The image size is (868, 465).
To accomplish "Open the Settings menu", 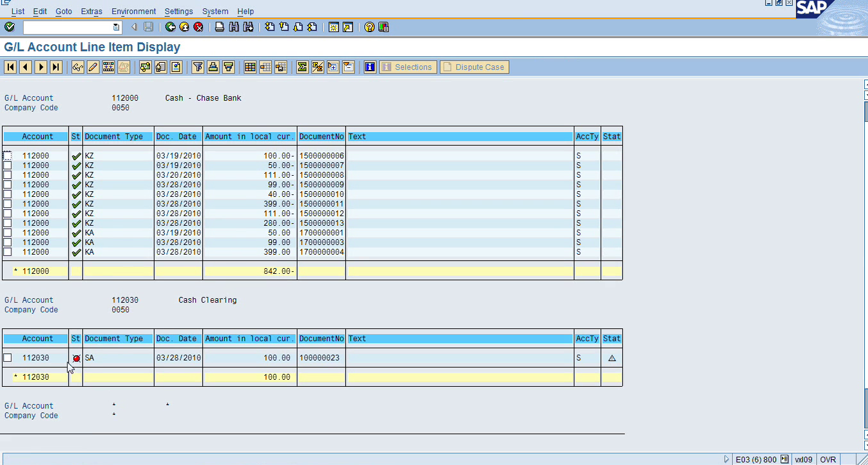I will pyautogui.click(x=179, y=12).
